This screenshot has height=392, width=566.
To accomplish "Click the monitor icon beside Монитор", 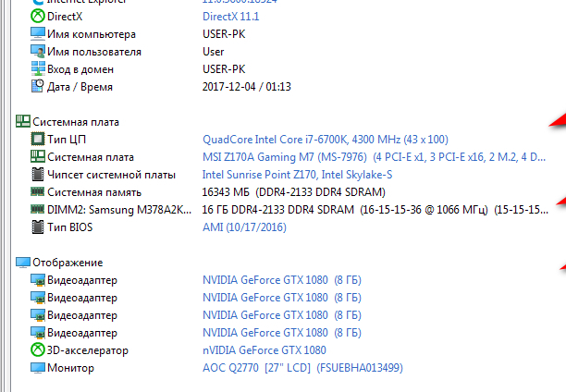I will click(x=38, y=368).
